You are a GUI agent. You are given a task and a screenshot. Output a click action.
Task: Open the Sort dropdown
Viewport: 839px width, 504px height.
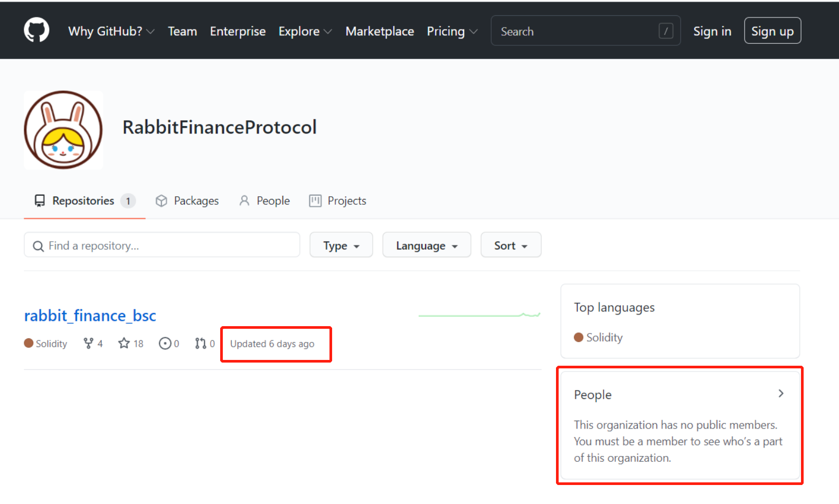511,245
